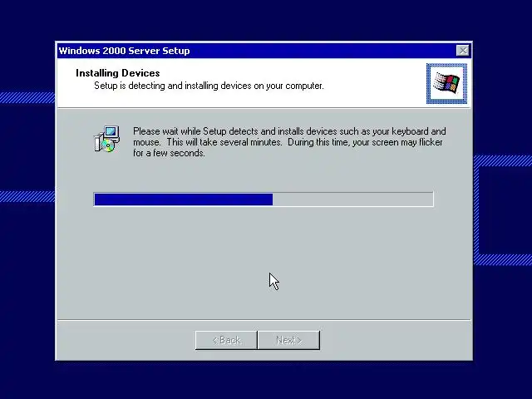Click the 'Please wait while Setup detects' paragraph
The image size is (532, 399).
pos(289,142)
